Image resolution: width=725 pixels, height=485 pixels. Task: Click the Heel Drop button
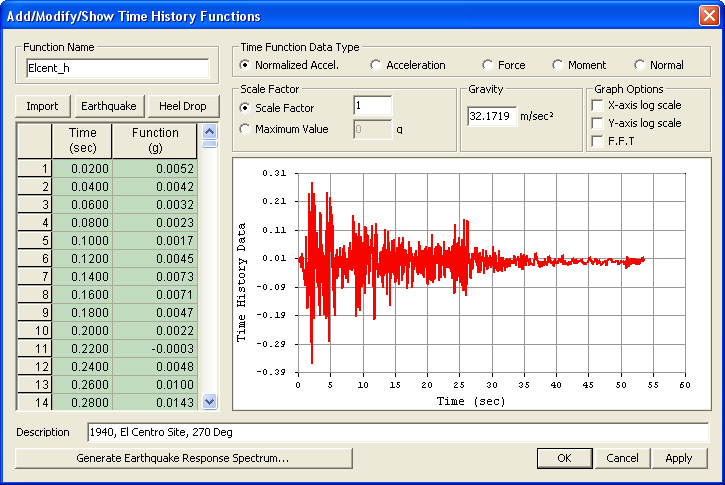coord(183,106)
